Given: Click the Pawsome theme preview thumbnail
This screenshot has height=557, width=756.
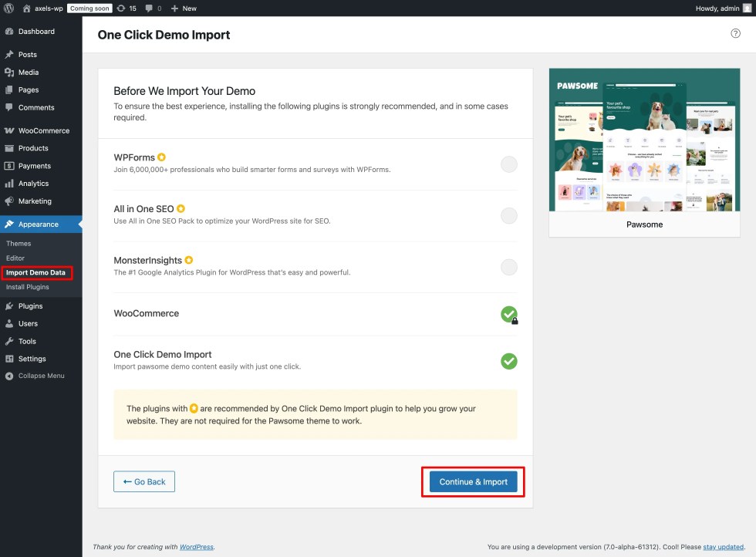Looking at the screenshot, I should pos(643,141).
